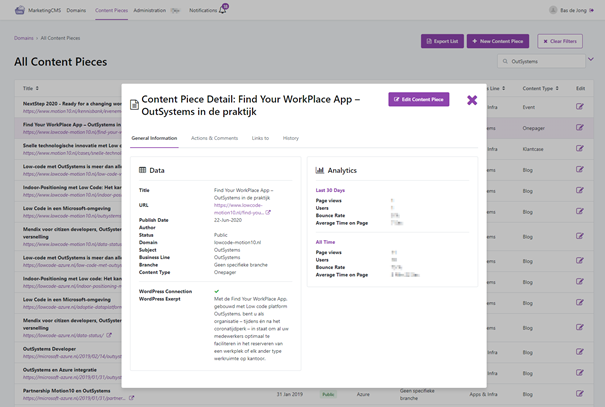This screenshot has width=605, height=407.
Task: Open the Domains menu in the top navigation
Action: tap(76, 10)
